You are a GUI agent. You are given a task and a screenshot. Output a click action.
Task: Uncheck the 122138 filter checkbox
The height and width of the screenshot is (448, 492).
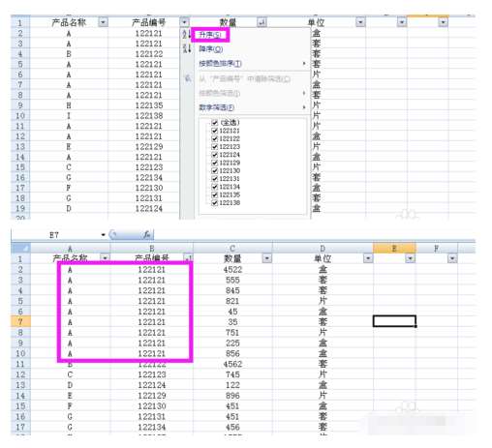coord(214,202)
